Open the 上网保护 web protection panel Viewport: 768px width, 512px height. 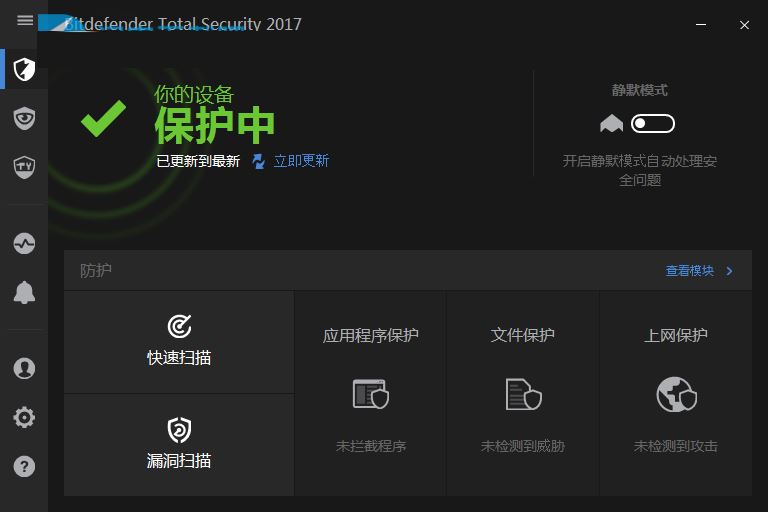coord(675,393)
